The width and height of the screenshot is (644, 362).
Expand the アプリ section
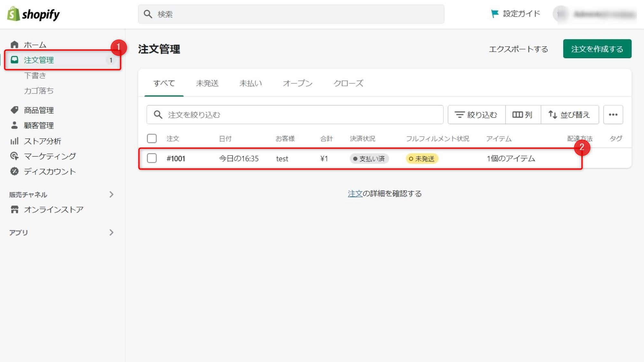coord(112,232)
